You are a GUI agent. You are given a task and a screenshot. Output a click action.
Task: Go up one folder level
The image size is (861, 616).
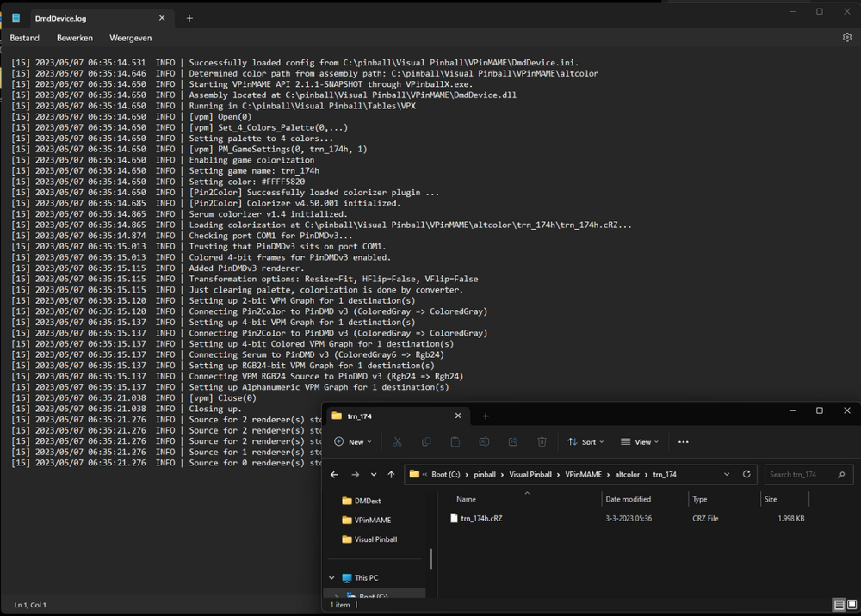click(391, 475)
